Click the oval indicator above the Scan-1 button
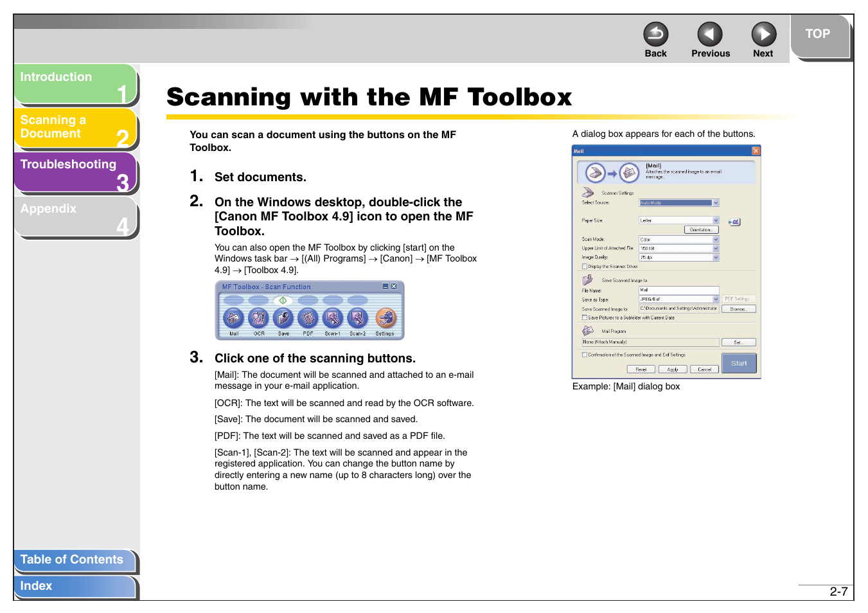 coord(333,300)
